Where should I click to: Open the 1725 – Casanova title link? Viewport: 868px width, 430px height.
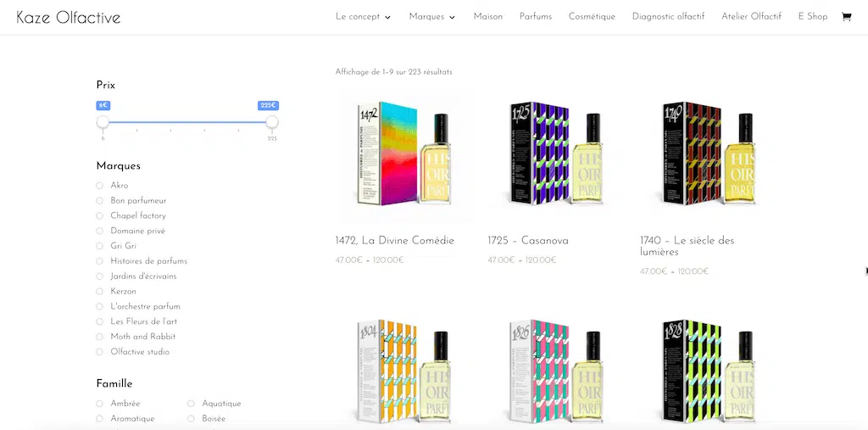point(528,241)
